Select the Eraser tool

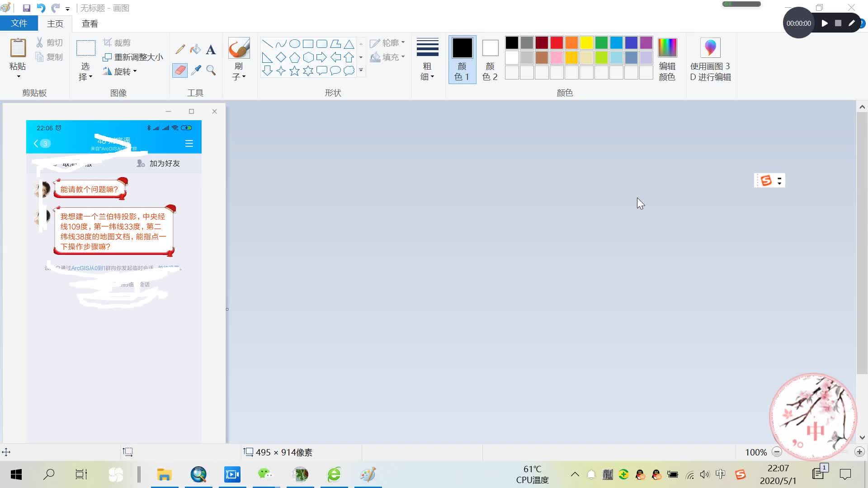click(180, 70)
